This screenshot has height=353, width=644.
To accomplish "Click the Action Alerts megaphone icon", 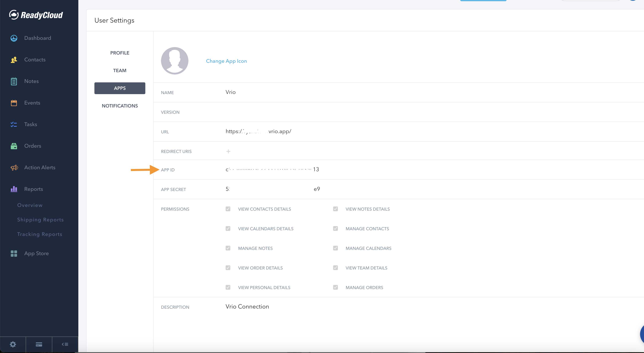I will click(14, 167).
